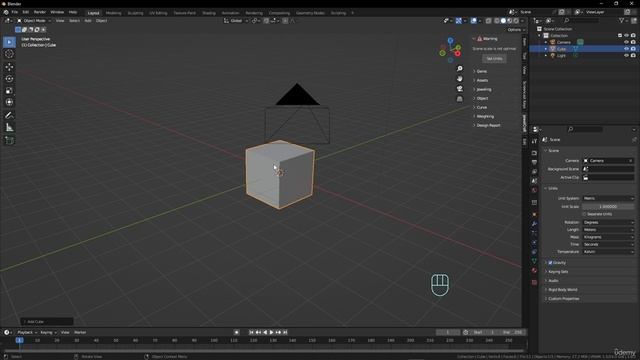Screen dimensions: 640x360
Task: Toggle the show overlays button
Action: click(x=473, y=20)
